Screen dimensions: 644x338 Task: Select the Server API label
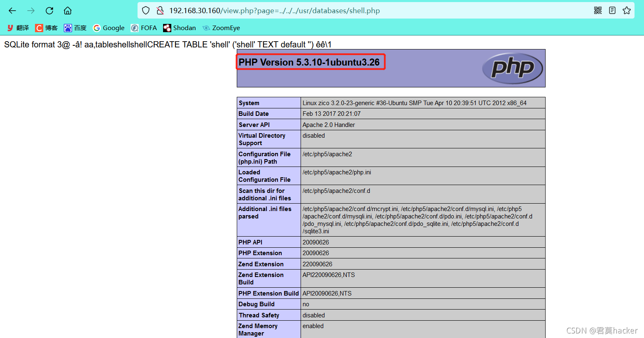pos(254,125)
